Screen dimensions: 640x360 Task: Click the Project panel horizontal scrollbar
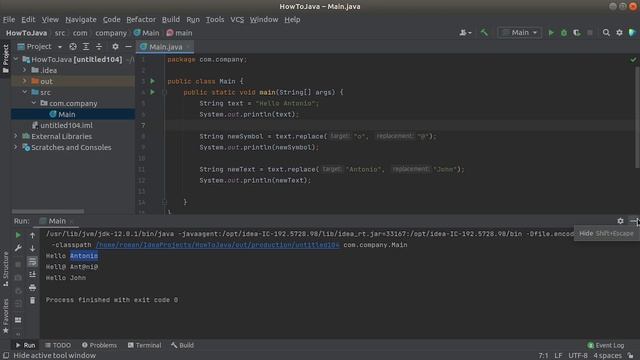pos(48,211)
